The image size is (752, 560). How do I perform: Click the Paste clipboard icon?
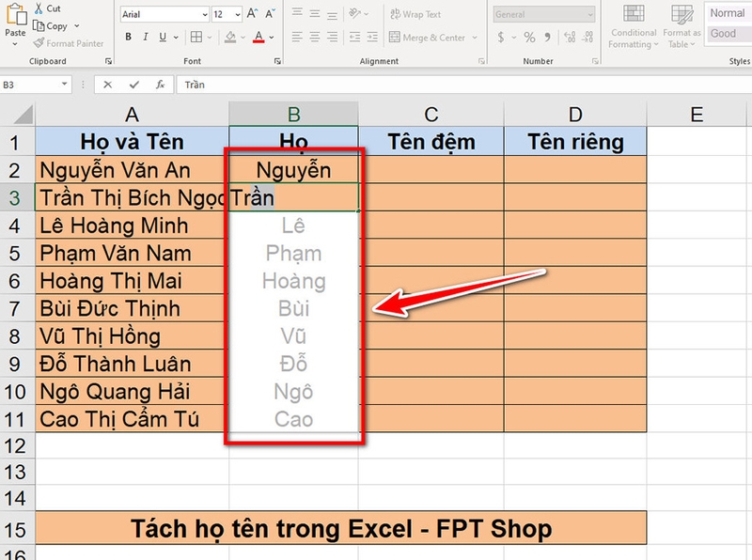point(15,14)
